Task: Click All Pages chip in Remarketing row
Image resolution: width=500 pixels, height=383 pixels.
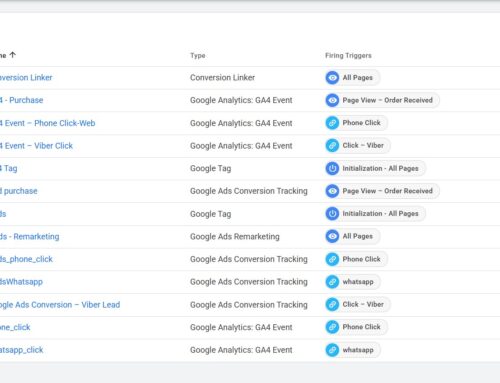Action: click(x=353, y=236)
